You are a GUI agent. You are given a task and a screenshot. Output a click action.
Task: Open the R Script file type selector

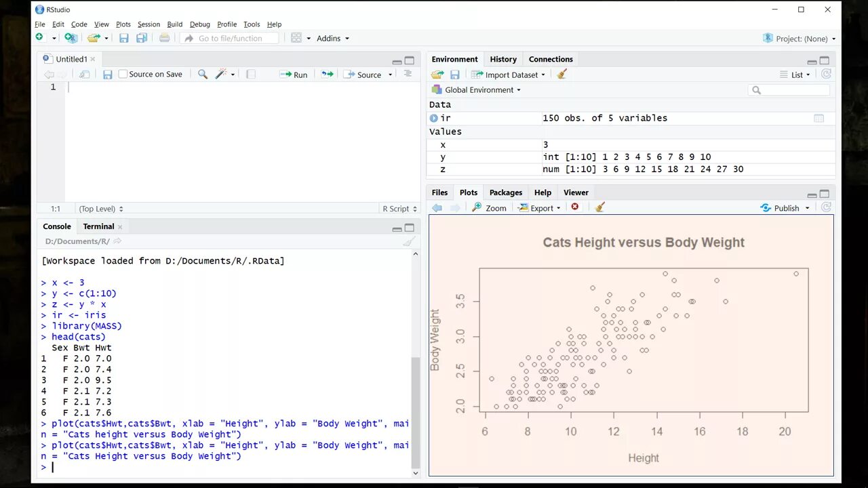point(399,209)
